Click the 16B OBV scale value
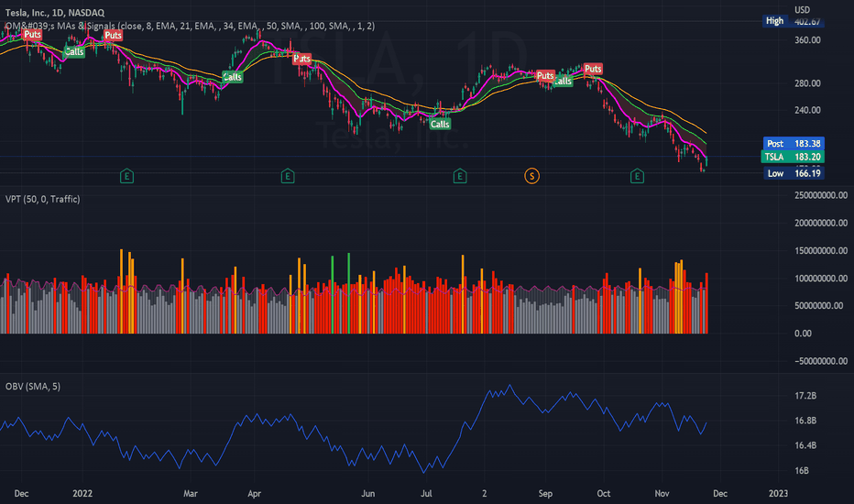This screenshot has height=504, width=854. [802, 471]
